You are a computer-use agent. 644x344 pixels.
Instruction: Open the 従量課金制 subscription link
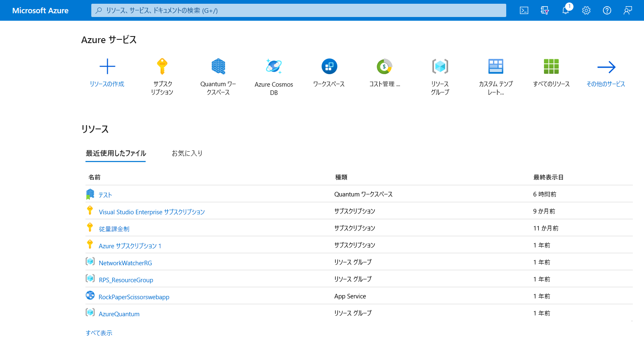point(114,229)
